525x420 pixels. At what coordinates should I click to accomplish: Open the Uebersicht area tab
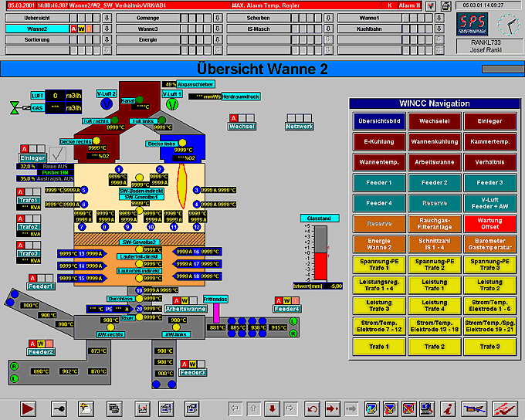(x=37, y=18)
